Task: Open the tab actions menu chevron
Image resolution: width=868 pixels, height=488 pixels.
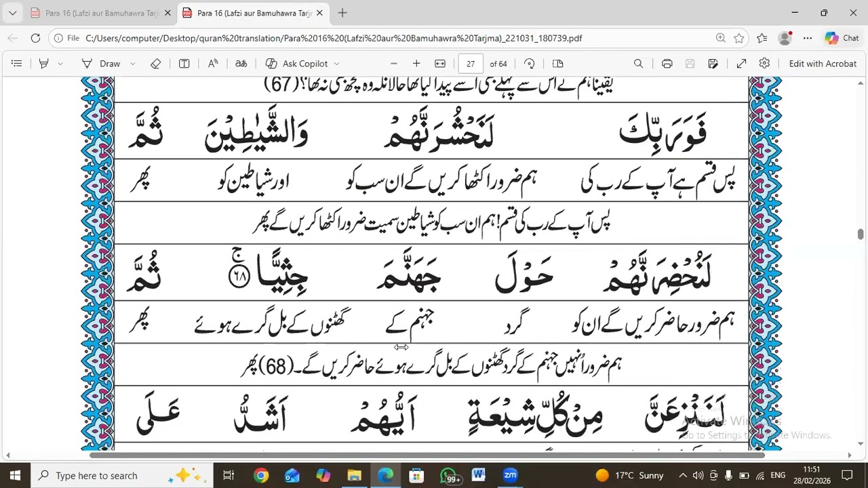Action: [x=12, y=13]
